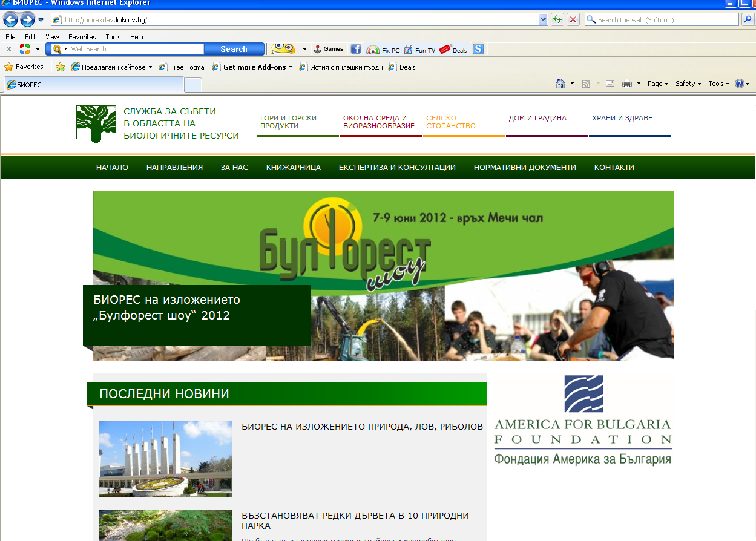This screenshot has height=541, width=756.
Task: Click the Home icon in command bar
Action: (561, 84)
